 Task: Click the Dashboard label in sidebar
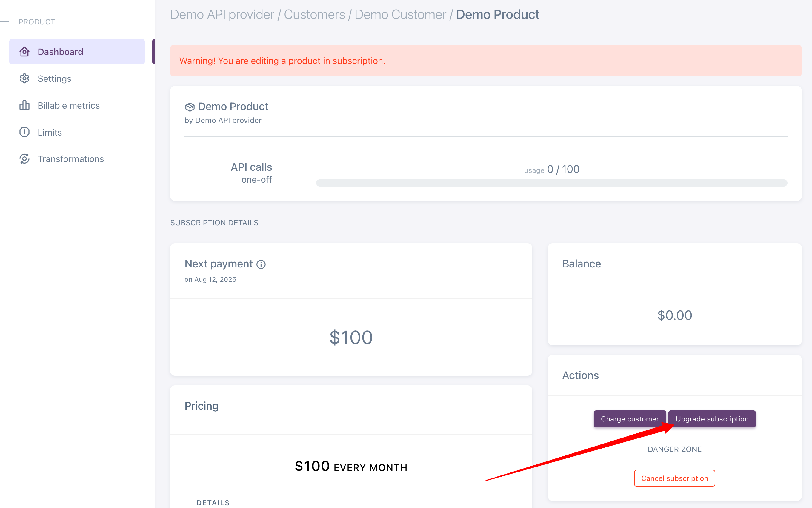60,52
